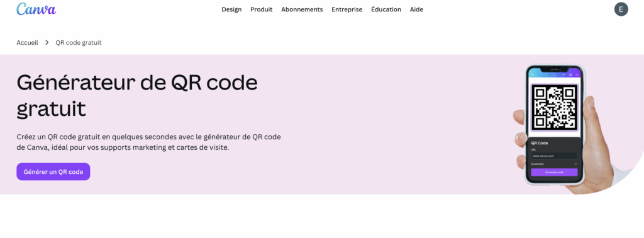Open the Aide menu
The image size is (644, 238).
click(416, 9)
